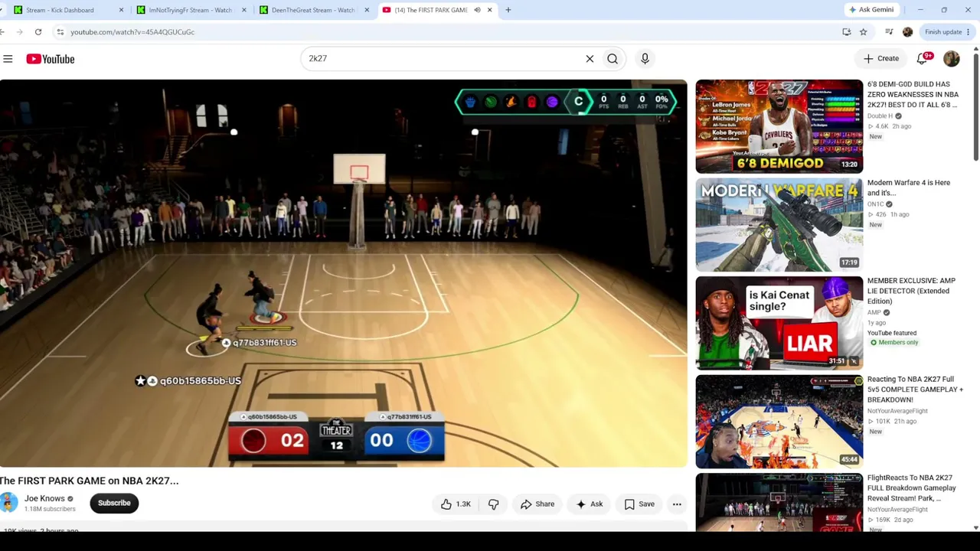Screen dimensions: 980x551
Task: Open the notifications bell
Action: point(923,59)
